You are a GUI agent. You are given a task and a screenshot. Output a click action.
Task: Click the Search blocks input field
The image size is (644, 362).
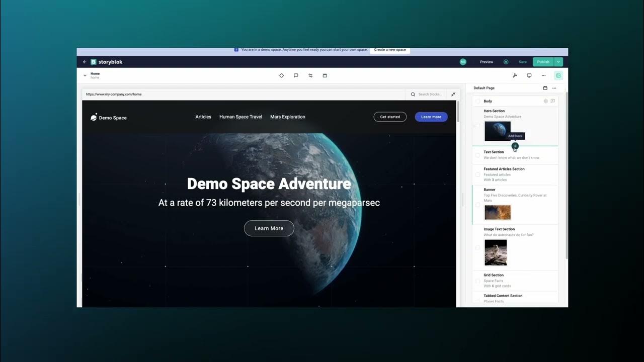[430, 94]
